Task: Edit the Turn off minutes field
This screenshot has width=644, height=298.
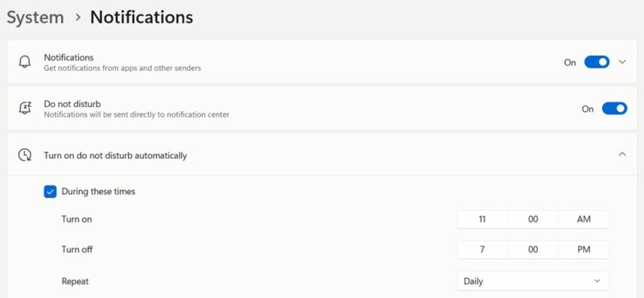Action: point(533,250)
